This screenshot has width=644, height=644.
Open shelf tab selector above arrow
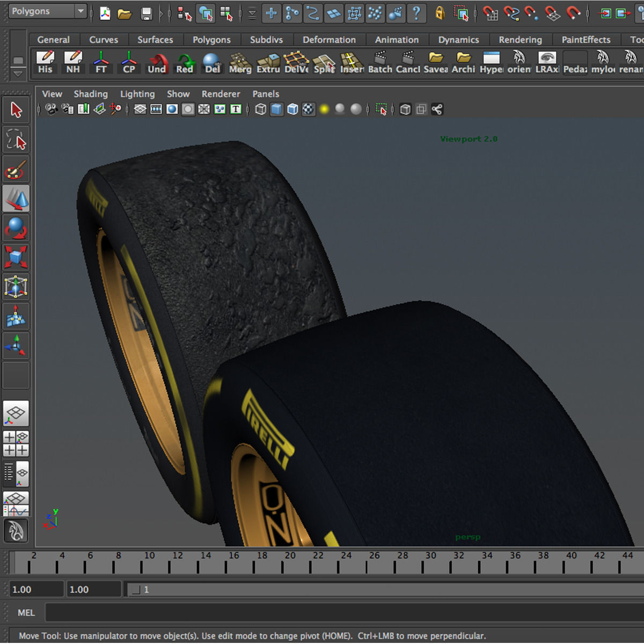coord(18,60)
